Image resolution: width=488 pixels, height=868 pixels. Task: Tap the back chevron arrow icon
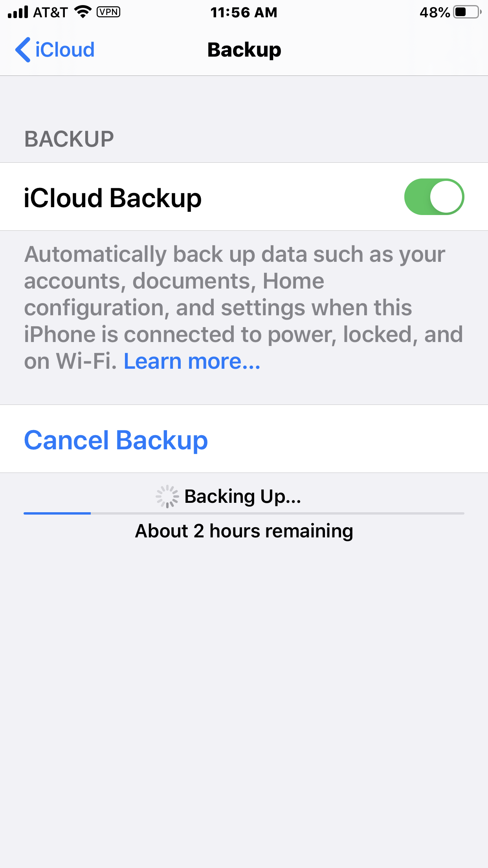point(23,50)
